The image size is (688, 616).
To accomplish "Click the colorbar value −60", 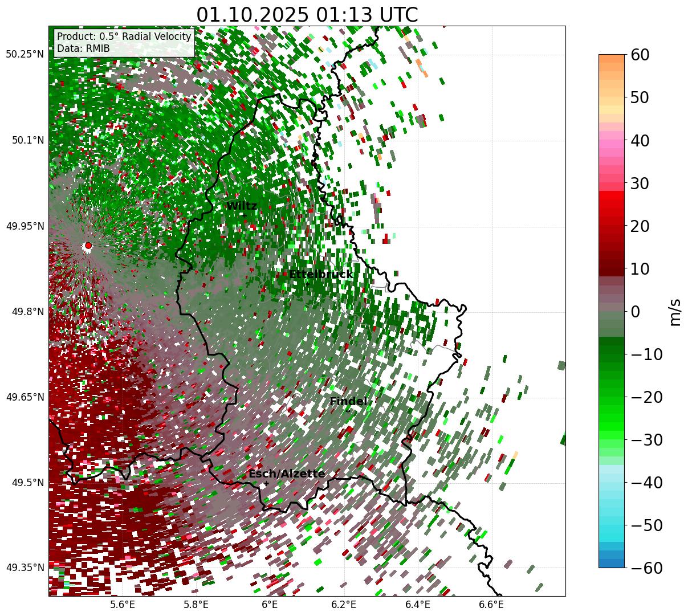I will pyautogui.click(x=646, y=568).
